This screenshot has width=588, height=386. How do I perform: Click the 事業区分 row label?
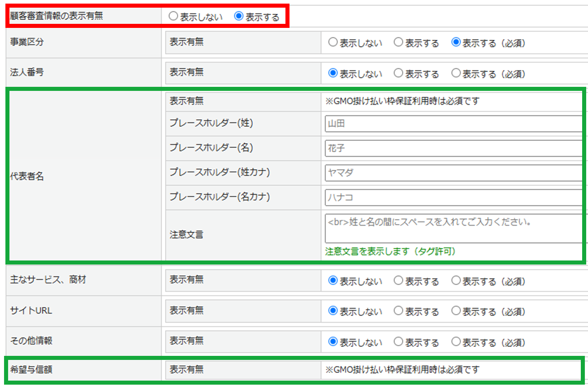point(27,43)
